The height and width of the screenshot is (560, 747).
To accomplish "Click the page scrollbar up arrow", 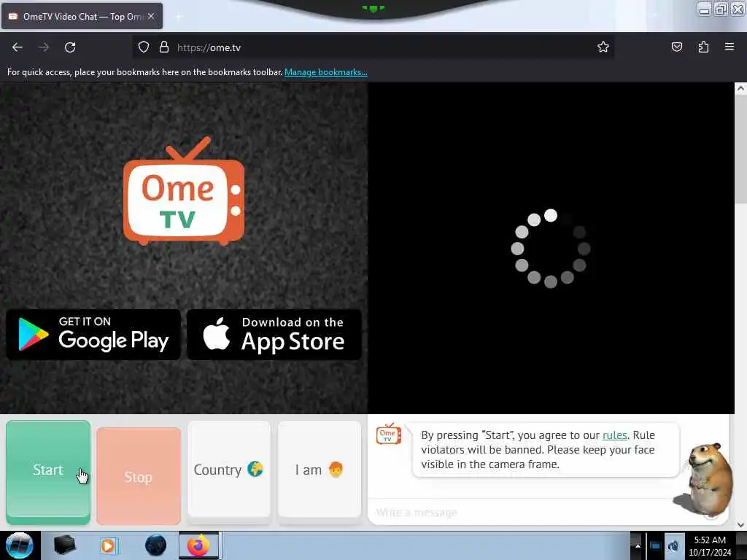I will click(x=740, y=88).
